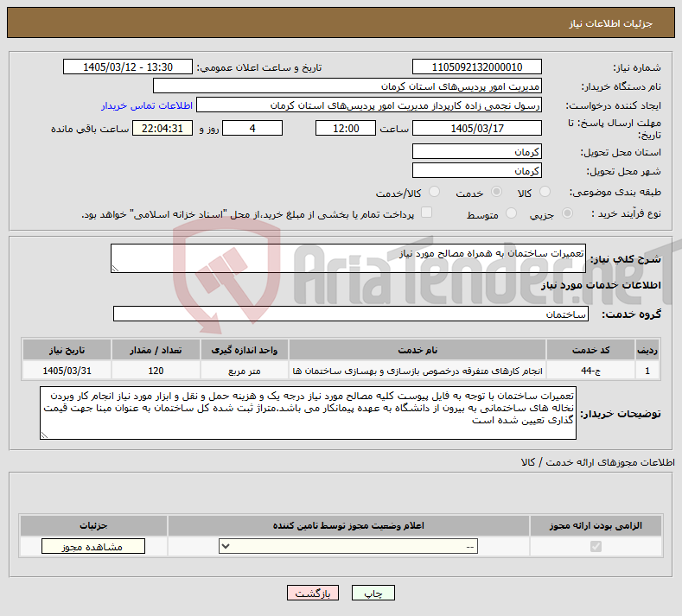
Task: Click the deadline time field 12:00
Action: (x=346, y=128)
